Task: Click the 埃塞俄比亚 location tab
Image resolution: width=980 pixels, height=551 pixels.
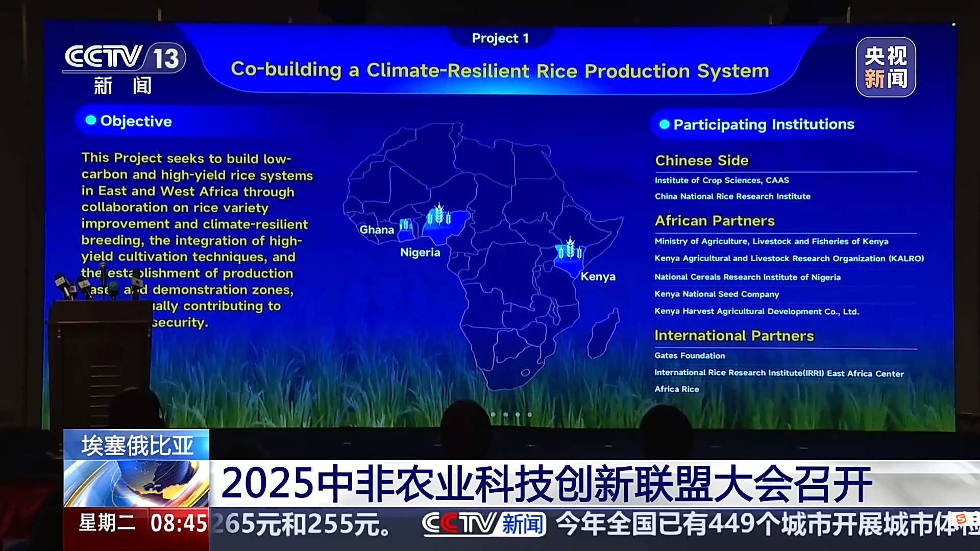Action: (137, 445)
